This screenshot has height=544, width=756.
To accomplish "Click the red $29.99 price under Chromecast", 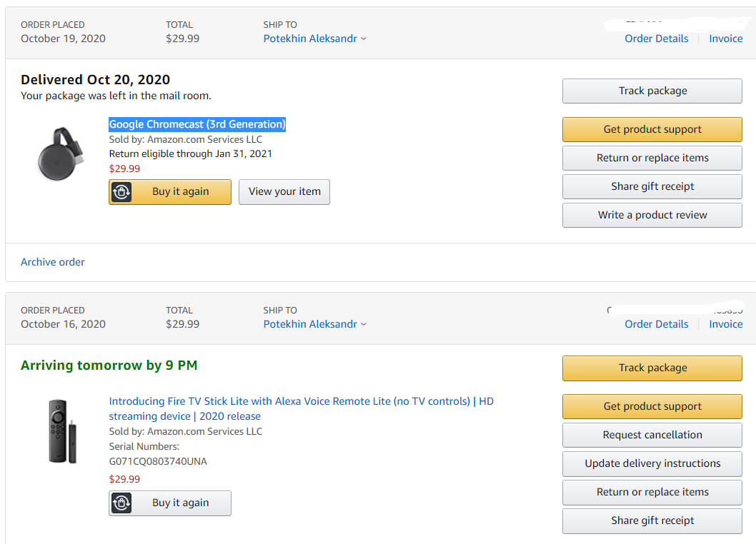I will tap(124, 168).
